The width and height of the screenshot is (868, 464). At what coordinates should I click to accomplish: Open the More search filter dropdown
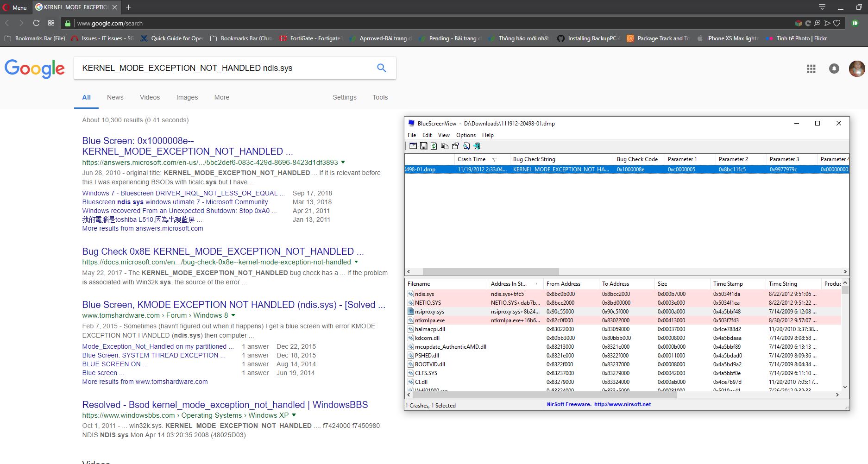coord(222,97)
